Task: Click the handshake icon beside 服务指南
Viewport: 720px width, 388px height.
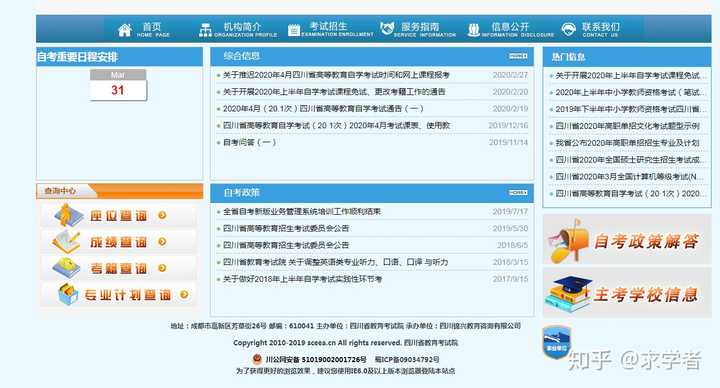Action: (x=387, y=28)
